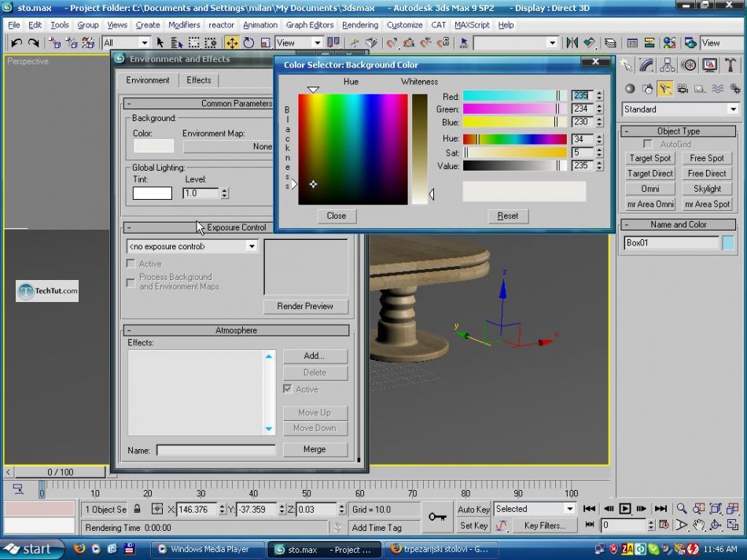Toggle Process Background and Environment Maps checkbox
Screen dimensions: 747x560
pyautogui.click(x=131, y=282)
